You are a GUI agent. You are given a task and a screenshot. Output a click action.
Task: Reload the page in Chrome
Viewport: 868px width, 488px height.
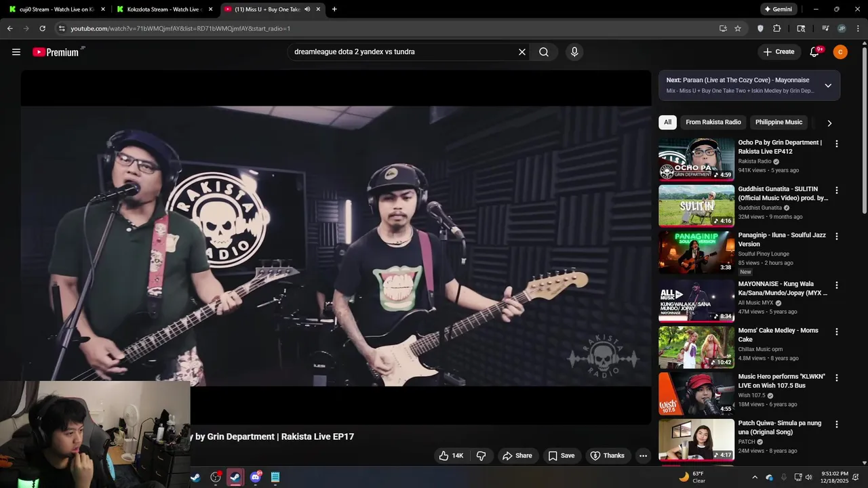(x=42, y=28)
